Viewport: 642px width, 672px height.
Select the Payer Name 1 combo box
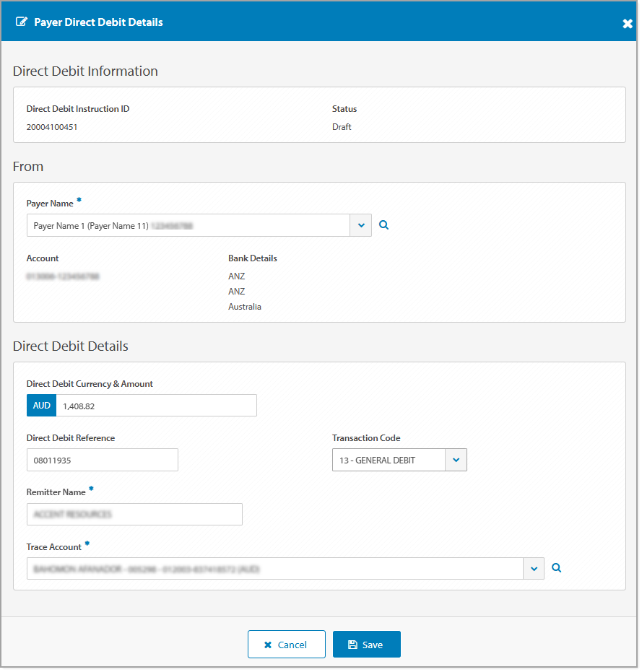coord(191,224)
